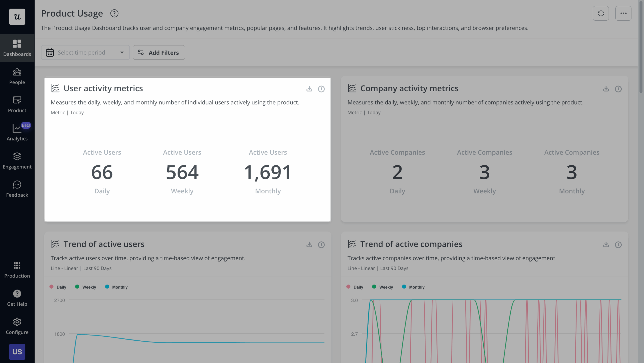This screenshot has width=644, height=363.
Task: Click the Add Filters button
Action: (159, 52)
